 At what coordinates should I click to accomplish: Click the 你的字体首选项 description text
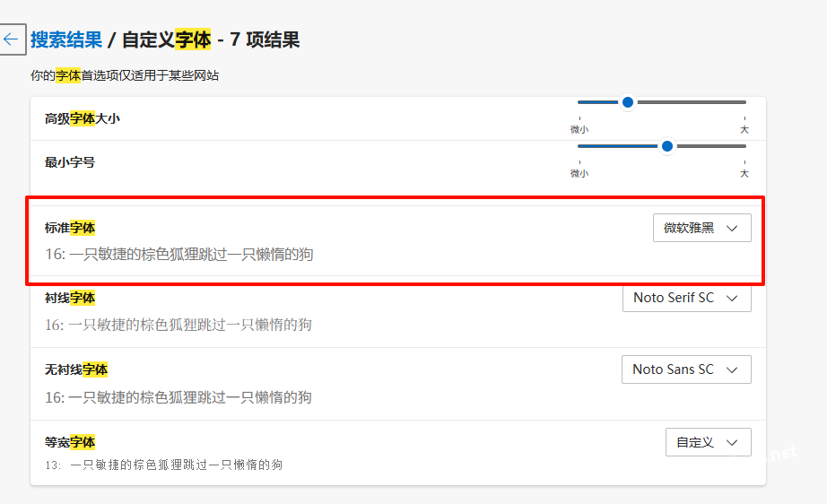coord(125,75)
